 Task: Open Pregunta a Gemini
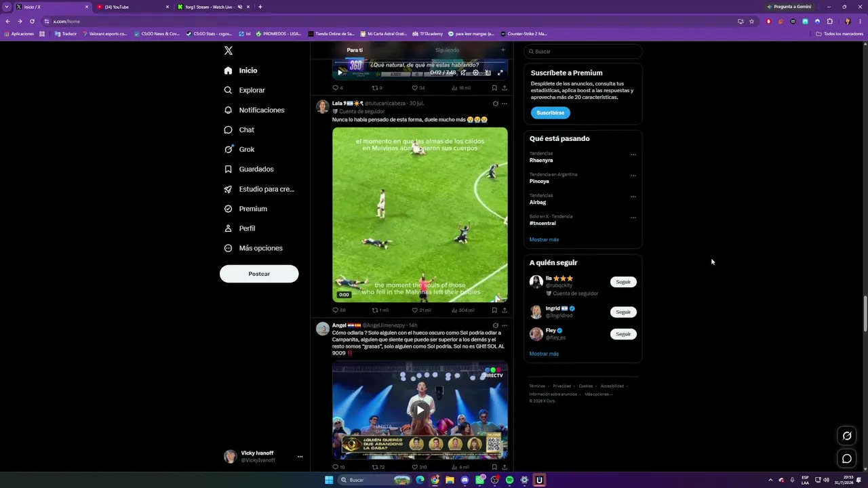(x=789, y=7)
